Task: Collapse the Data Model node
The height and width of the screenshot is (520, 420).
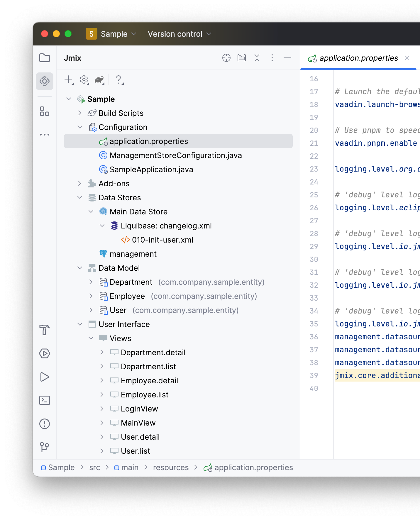Action: coord(79,268)
